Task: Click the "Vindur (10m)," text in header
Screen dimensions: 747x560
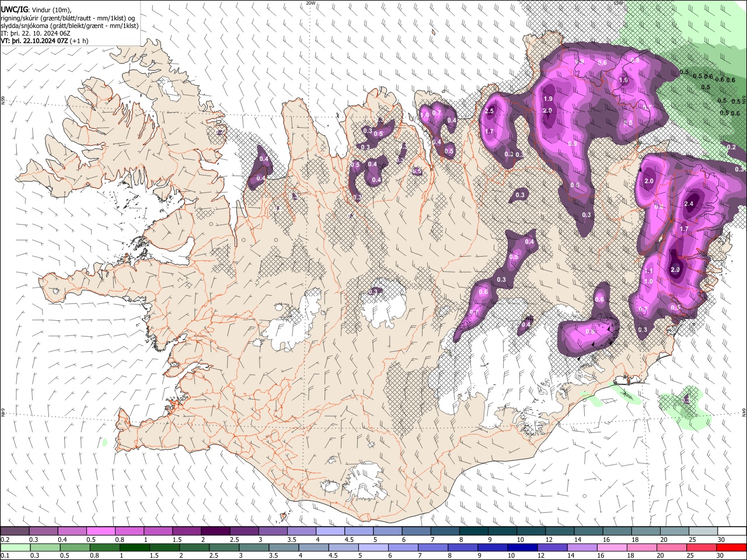Action: 51,10
